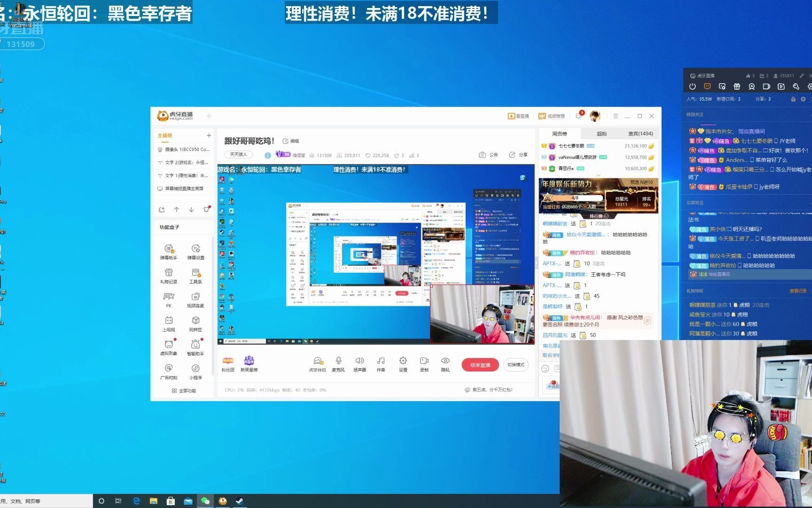The image size is (812, 508).
Task: Open 弹幕助手 in the function box
Action: coord(169,252)
